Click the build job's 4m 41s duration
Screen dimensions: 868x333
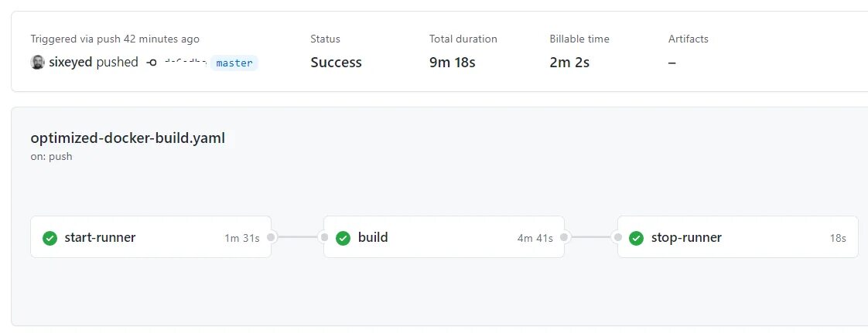click(535, 238)
